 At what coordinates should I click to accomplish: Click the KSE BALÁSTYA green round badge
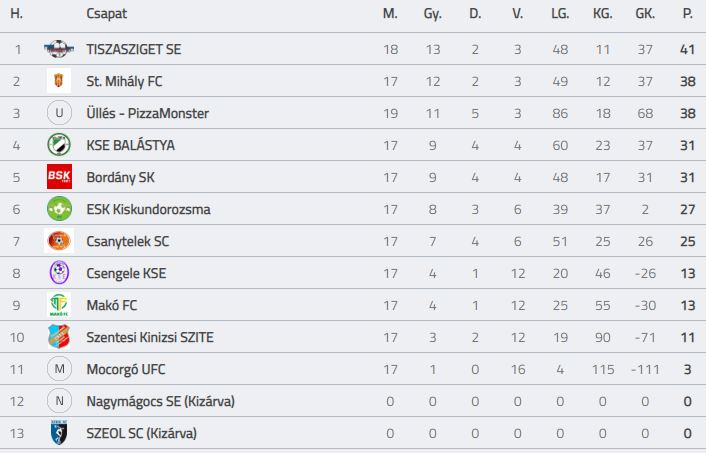click(x=59, y=145)
